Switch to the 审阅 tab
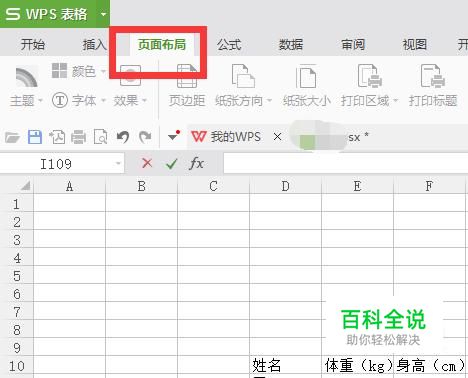 [353, 44]
